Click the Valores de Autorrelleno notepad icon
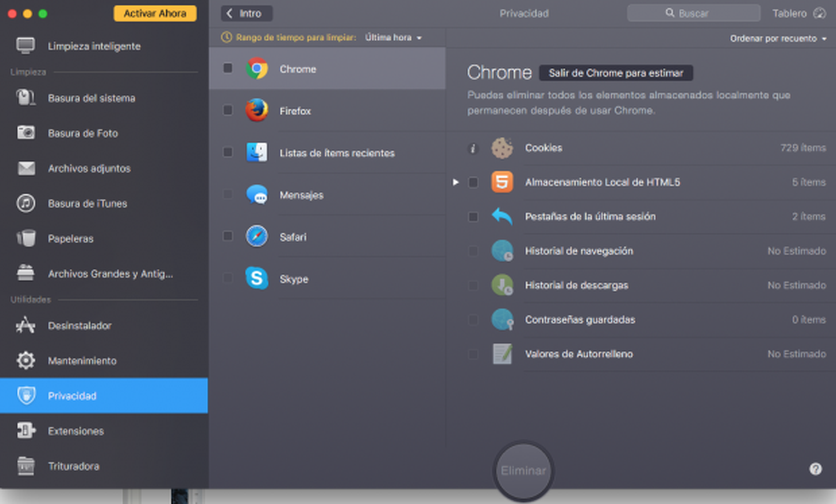The height and width of the screenshot is (504, 836). tap(502, 354)
